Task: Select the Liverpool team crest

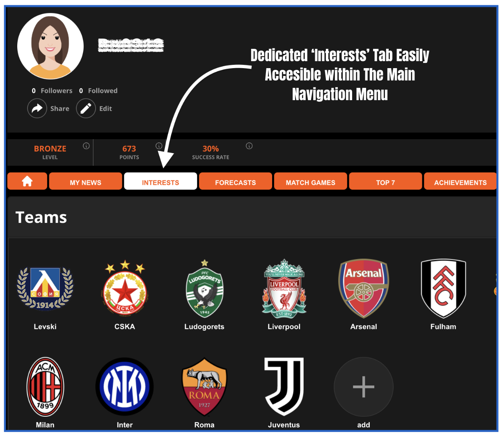Action: [284, 289]
